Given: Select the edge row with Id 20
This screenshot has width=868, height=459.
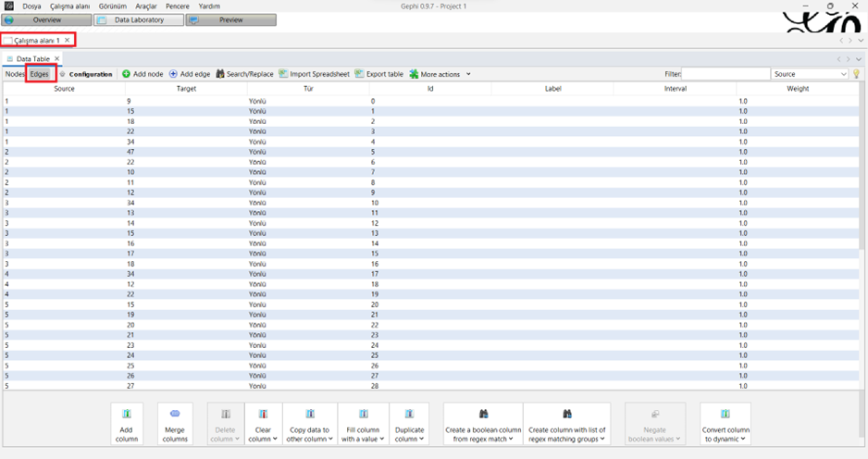Looking at the screenshot, I should (x=431, y=304).
